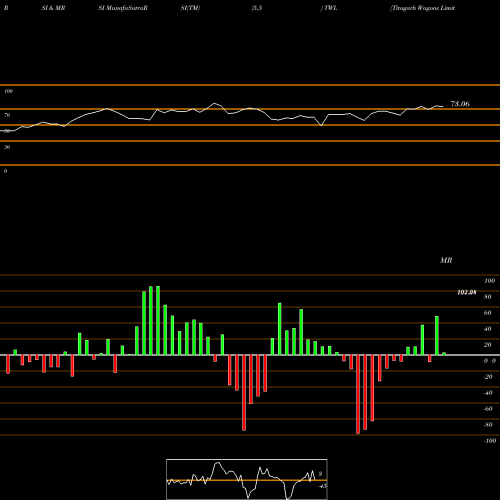Click the header text SI & MR
The image size is (500, 500).
[53, 8]
